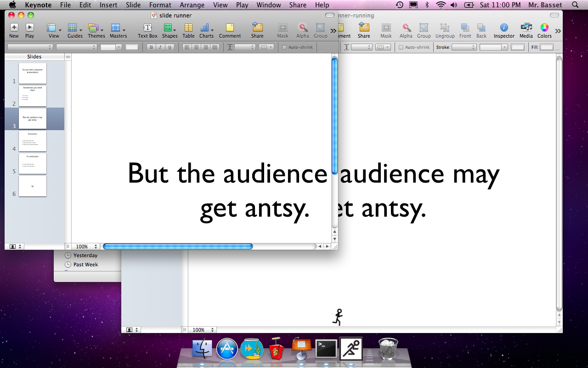The image size is (588, 368).
Task: Start the slideshow with the Play icon
Action: pos(29,28)
